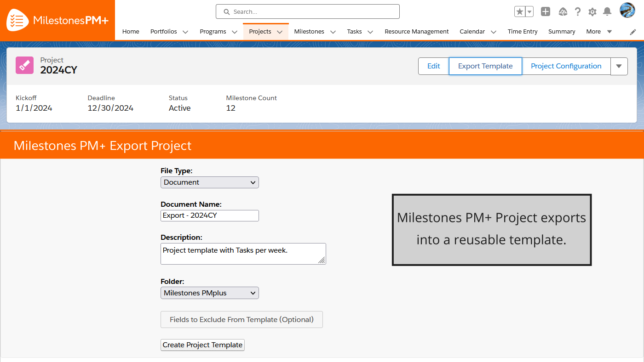Open the Calendar tab

tap(472, 32)
